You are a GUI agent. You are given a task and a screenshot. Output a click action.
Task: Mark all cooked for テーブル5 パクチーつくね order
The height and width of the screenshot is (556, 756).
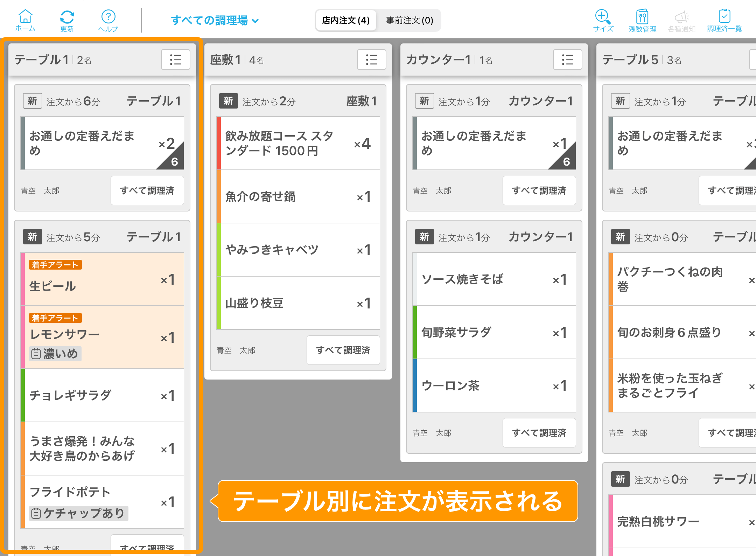point(728,433)
